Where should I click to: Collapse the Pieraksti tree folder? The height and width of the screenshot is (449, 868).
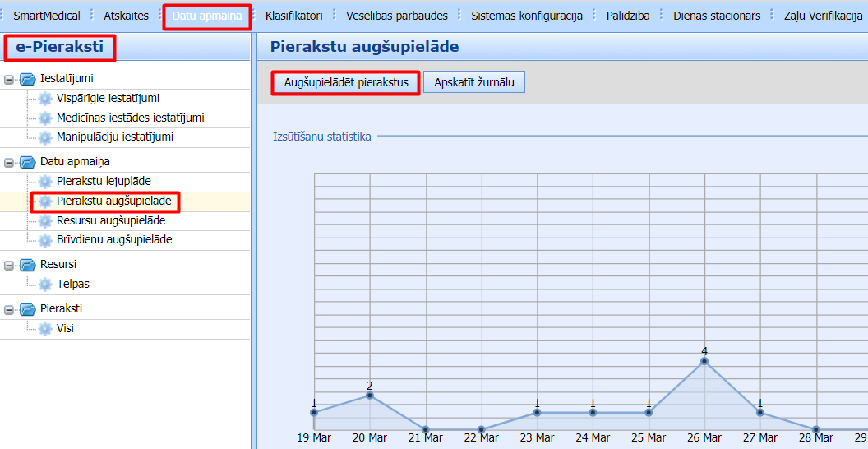click(10, 310)
